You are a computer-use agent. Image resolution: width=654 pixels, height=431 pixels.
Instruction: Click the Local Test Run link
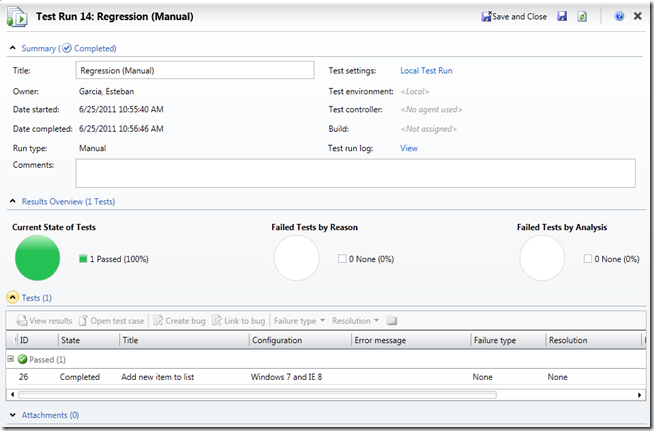click(426, 71)
